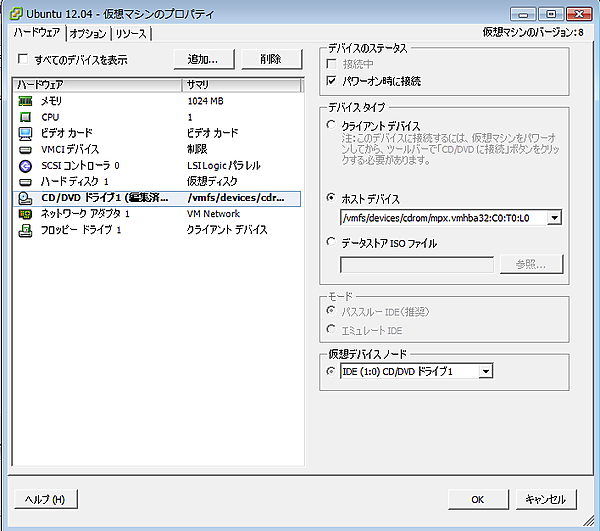The width and height of the screenshot is (600, 531).
Task: Enable すべてのデバイスを表示 checkbox
Action: coord(23,59)
